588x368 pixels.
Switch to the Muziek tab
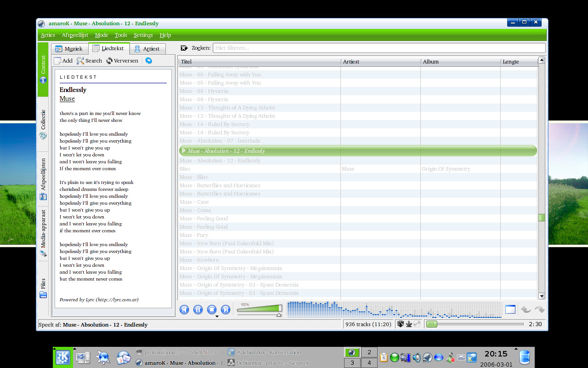(69, 48)
